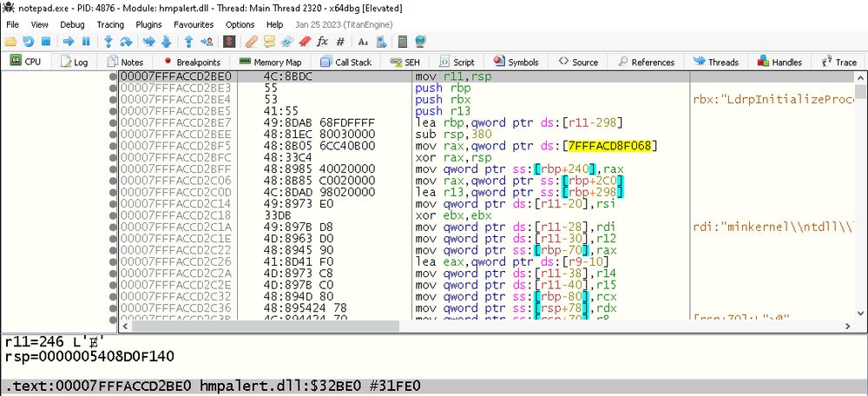Viewport: 868px width, 396px height.
Task: Switch to the Breakpoints tab
Action: [x=192, y=62]
